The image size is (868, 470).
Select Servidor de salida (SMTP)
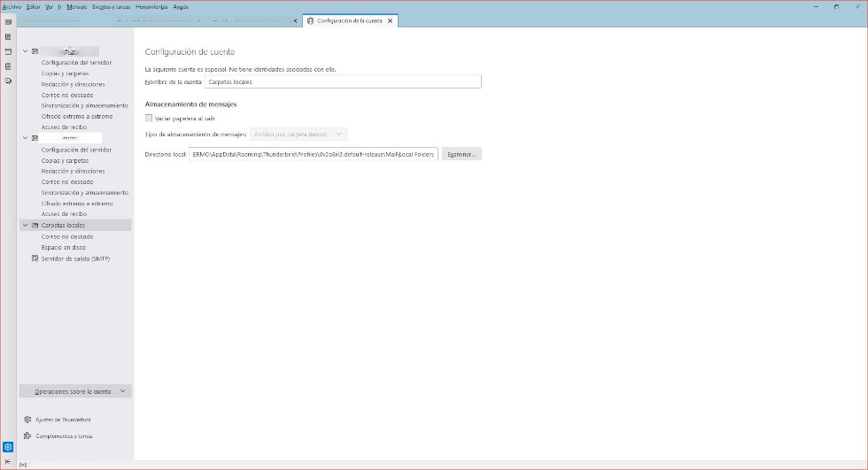pos(74,258)
